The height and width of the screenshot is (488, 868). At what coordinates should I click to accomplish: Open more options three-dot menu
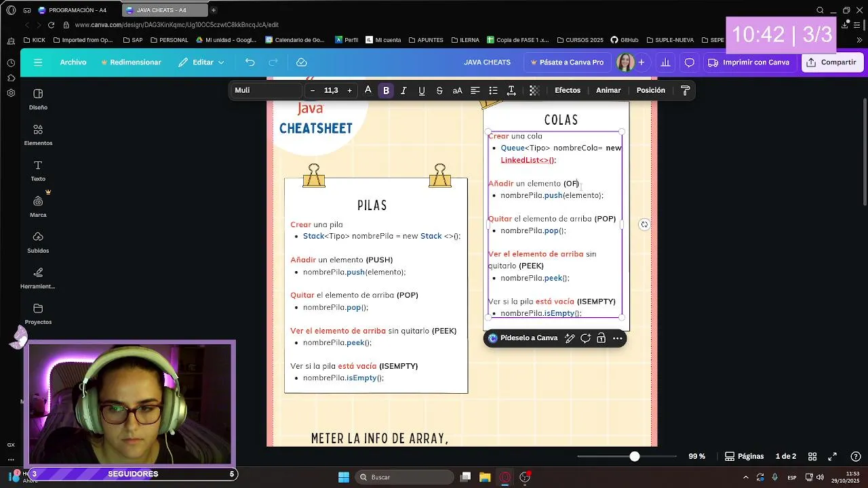pos(617,338)
